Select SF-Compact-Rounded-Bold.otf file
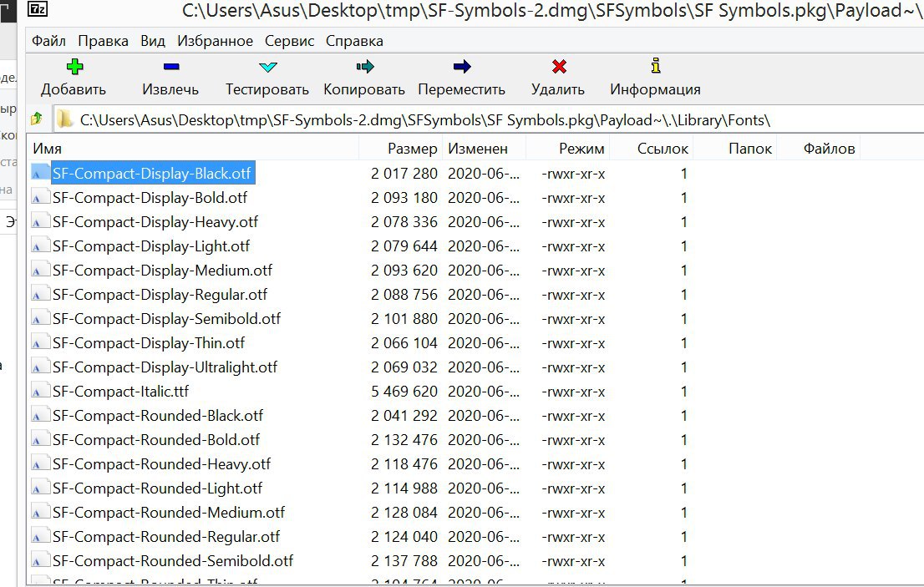 (156, 440)
